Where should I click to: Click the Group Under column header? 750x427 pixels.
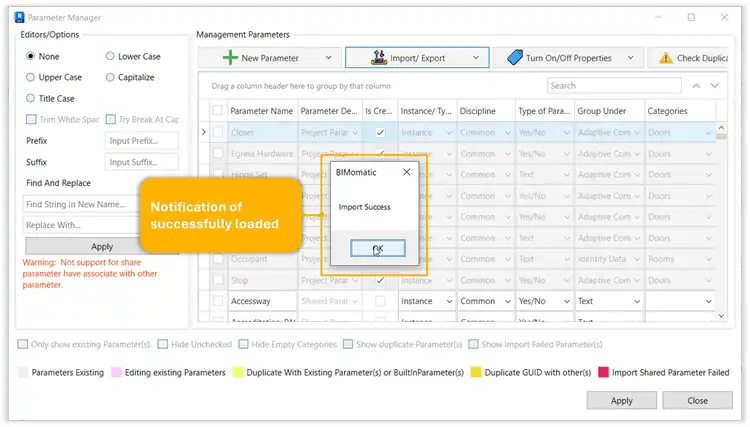(609, 111)
